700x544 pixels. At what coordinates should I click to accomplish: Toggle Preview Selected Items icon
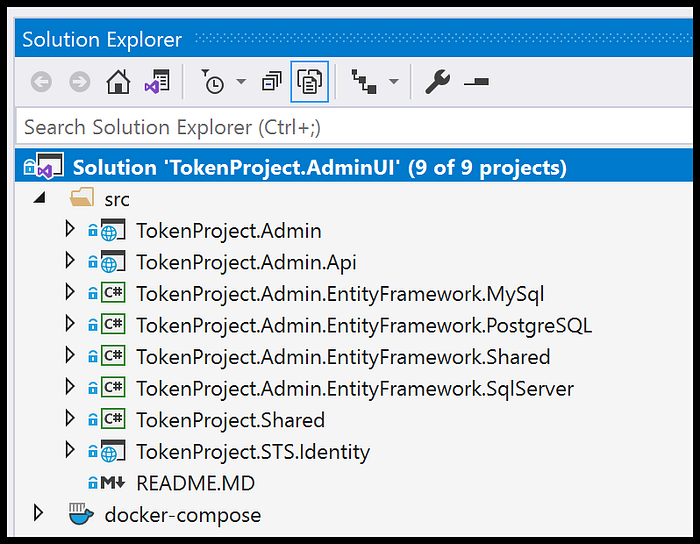476,82
